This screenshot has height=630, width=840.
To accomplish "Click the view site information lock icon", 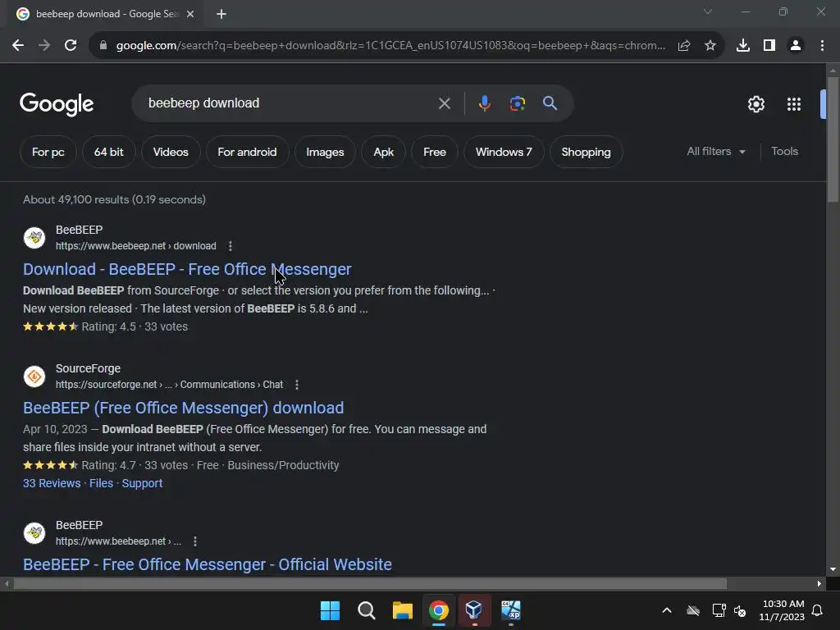I will [103, 46].
